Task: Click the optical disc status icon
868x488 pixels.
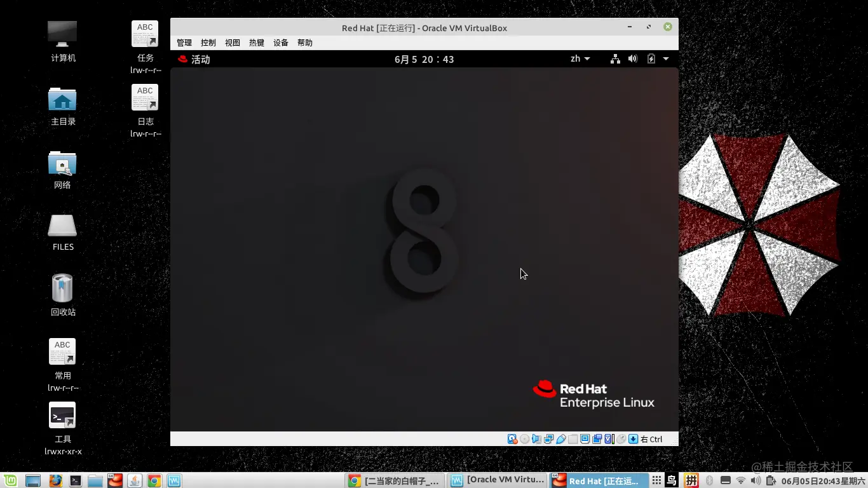Action: (x=524, y=439)
